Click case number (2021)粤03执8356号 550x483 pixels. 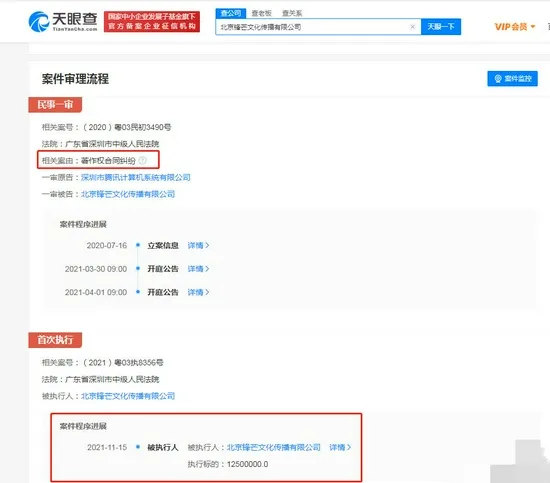click(x=123, y=363)
